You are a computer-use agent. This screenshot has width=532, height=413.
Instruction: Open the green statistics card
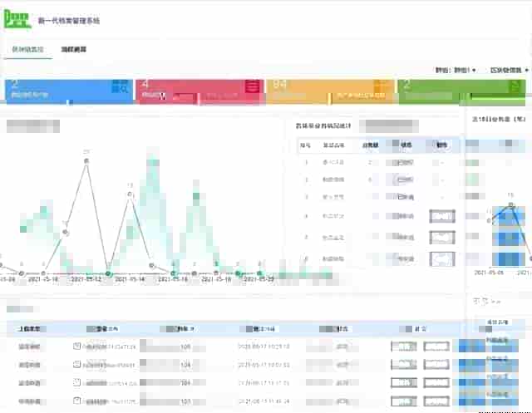461,91
